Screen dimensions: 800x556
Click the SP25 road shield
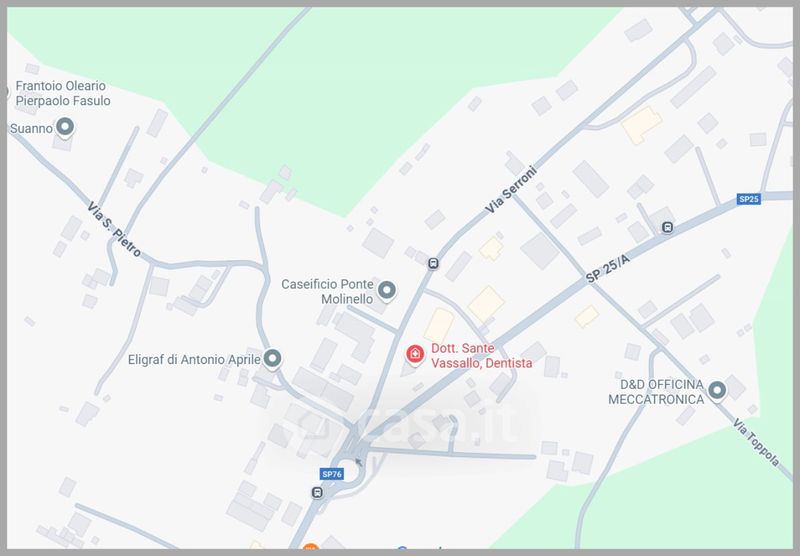pos(749,199)
